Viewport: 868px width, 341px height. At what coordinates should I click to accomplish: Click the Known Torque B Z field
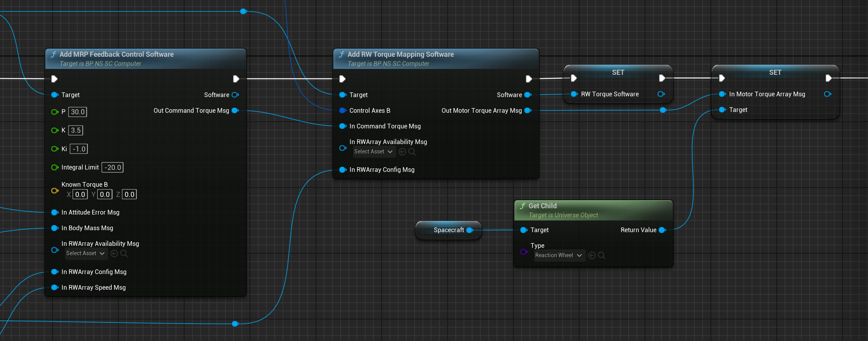click(x=129, y=195)
